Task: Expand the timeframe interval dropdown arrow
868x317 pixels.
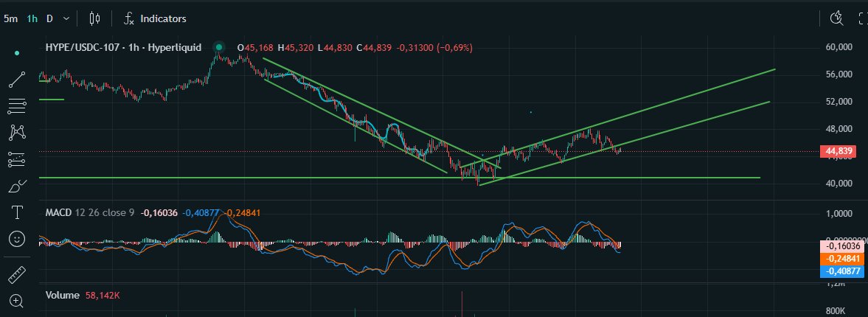Action: [66, 18]
